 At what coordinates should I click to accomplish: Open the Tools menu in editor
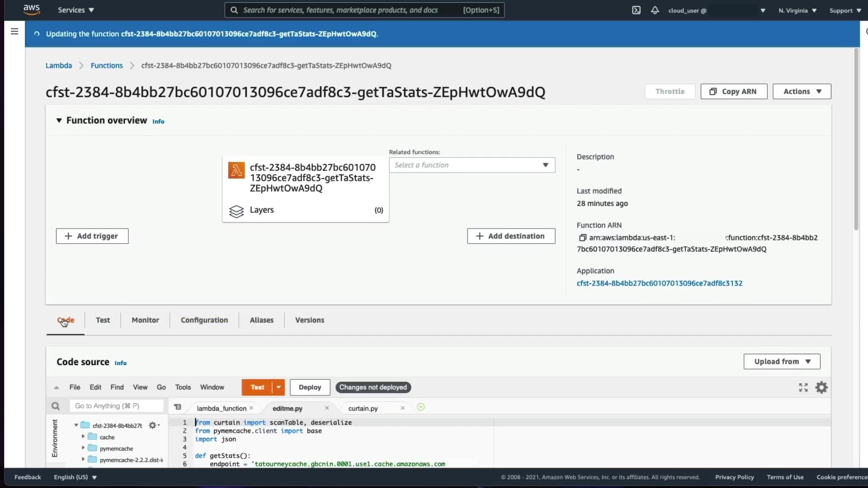pos(183,387)
